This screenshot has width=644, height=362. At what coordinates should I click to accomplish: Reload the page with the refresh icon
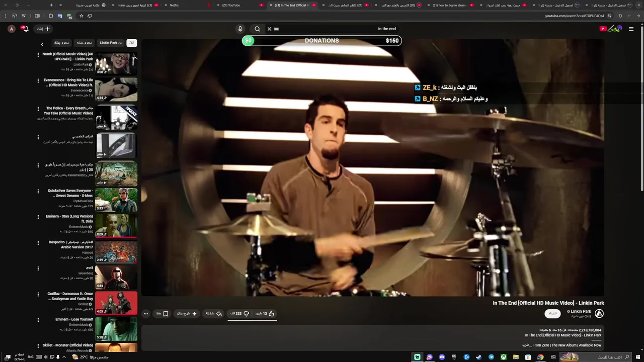tap(619, 16)
